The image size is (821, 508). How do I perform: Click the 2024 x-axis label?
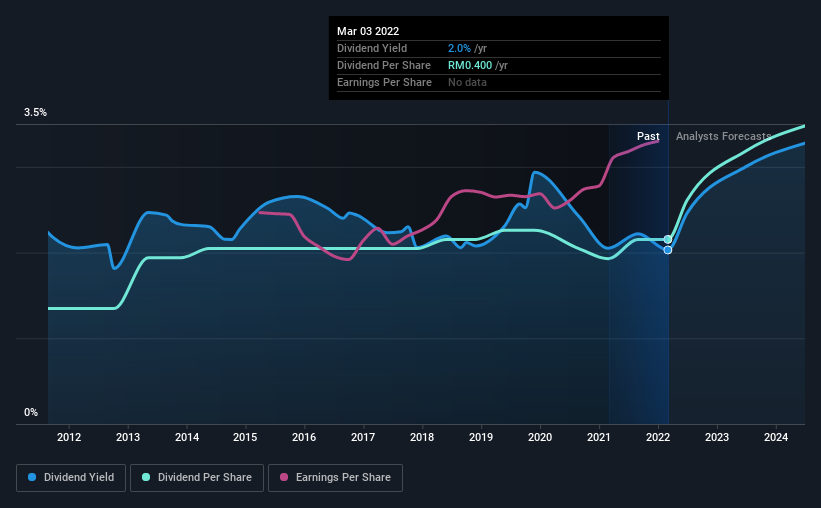point(776,437)
